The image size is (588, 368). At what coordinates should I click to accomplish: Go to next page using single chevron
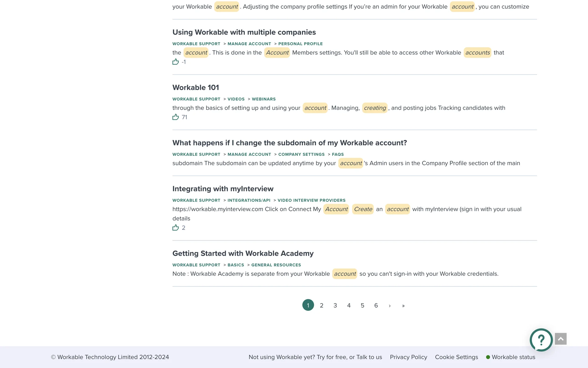390,305
